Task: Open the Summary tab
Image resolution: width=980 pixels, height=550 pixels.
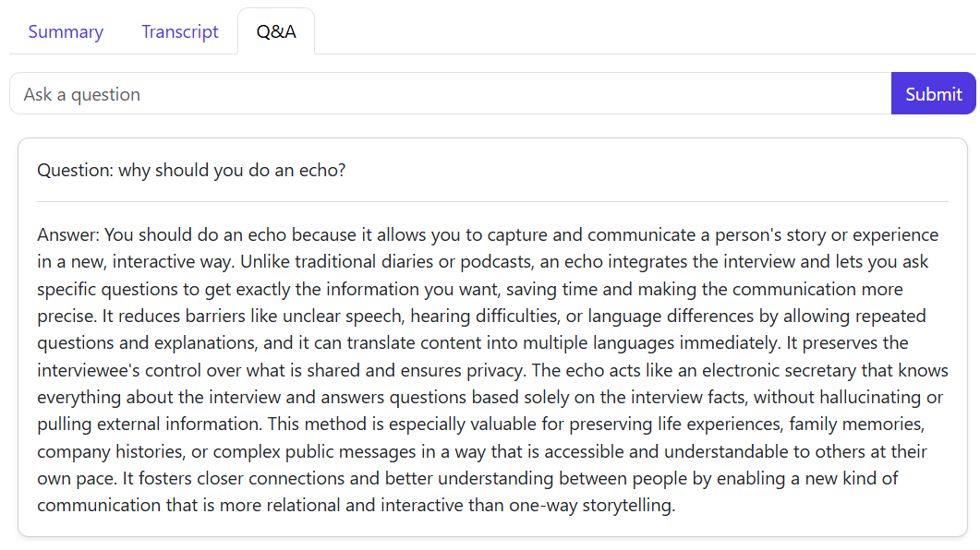Action: [x=66, y=31]
